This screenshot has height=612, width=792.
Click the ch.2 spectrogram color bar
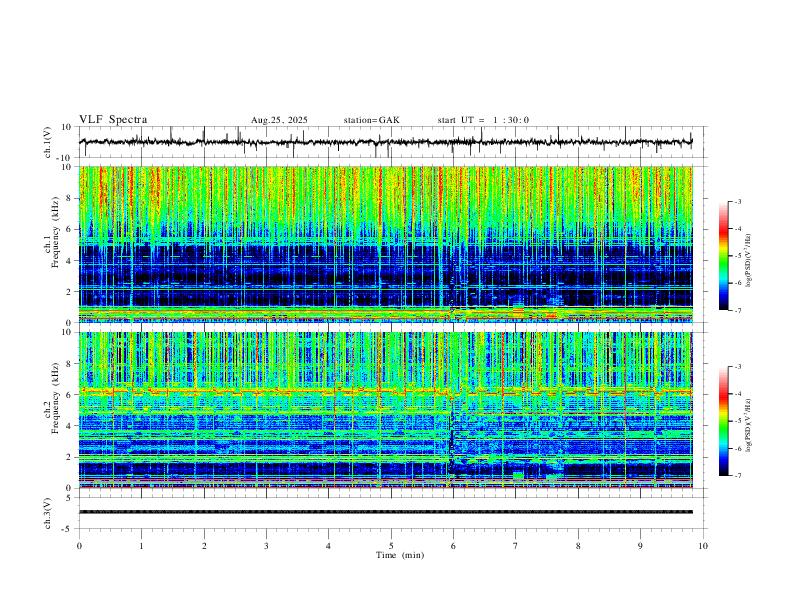[724, 421]
